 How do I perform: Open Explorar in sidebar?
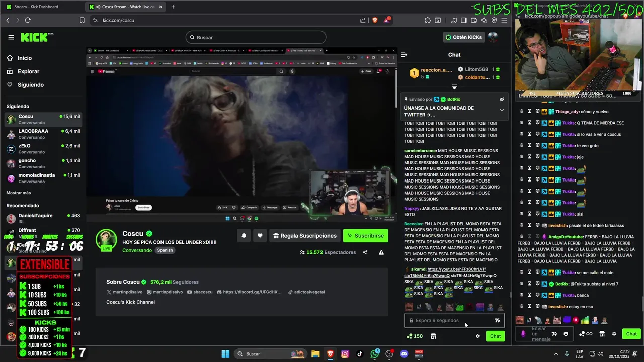pos(28,72)
